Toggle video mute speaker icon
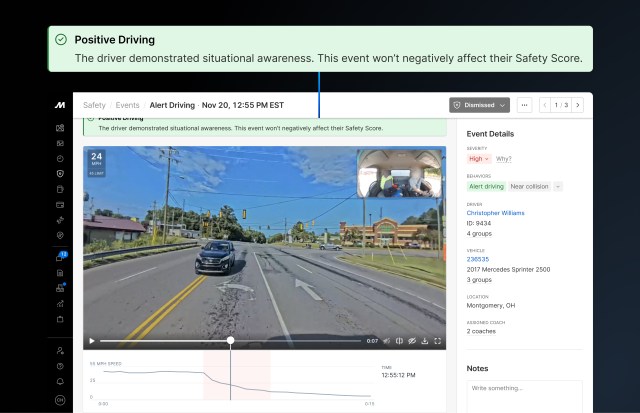 pos(386,341)
